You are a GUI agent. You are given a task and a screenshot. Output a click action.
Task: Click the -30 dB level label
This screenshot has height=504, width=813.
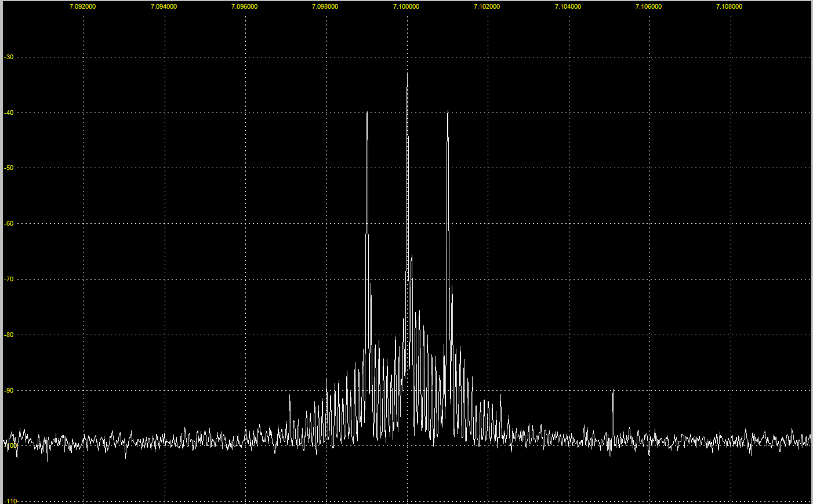click(9, 57)
